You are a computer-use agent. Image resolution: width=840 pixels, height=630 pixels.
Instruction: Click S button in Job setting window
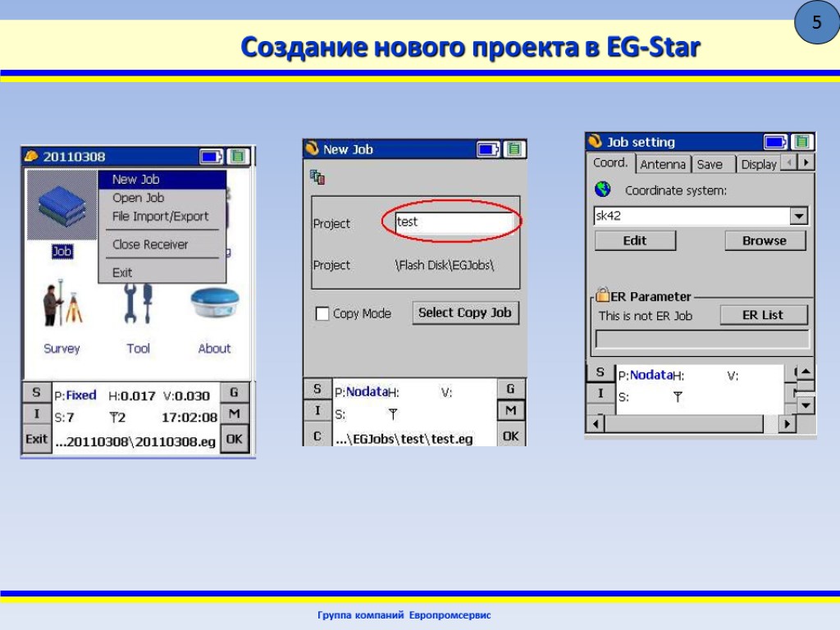point(600,372)
